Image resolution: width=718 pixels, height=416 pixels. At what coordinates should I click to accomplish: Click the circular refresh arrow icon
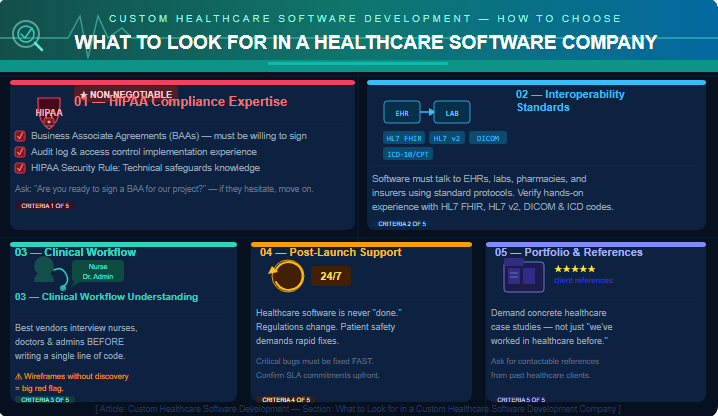pyautogui.click(x=286, y=276)
